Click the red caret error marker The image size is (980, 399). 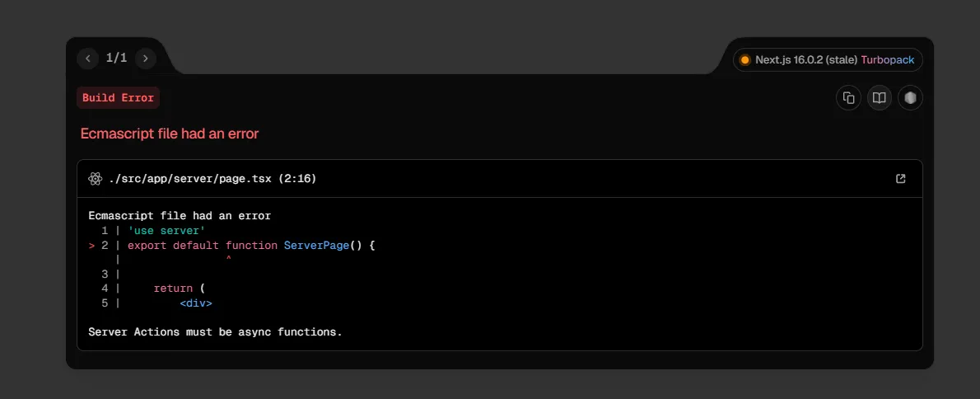click(x=228, y=260)
